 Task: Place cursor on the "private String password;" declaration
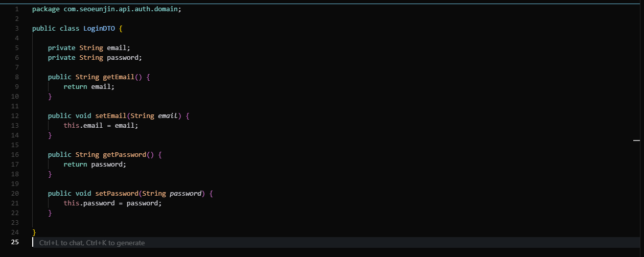click(95, 58)
